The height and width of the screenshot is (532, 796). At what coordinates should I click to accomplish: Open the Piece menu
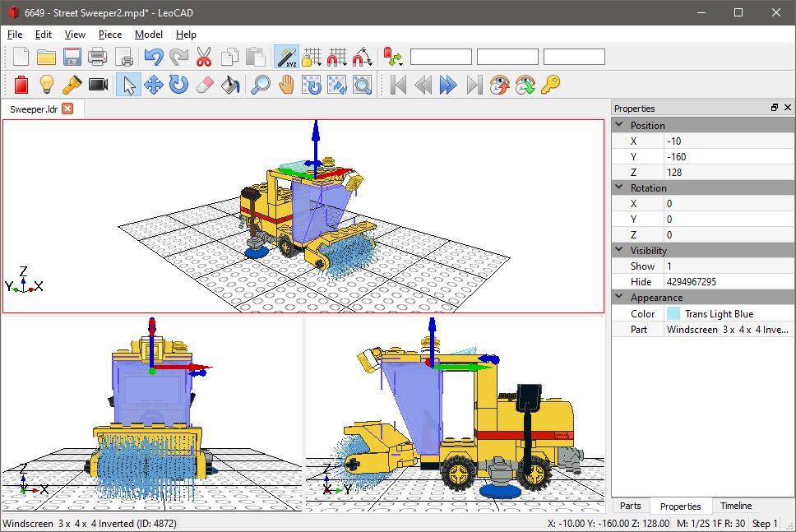109,35
